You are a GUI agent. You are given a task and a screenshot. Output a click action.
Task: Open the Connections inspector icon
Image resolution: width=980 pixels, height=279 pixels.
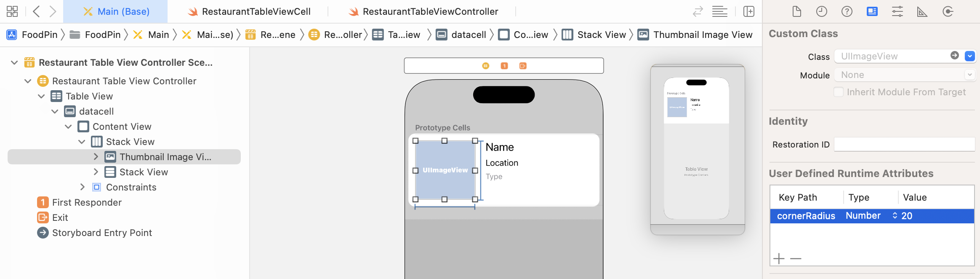tap(948, 11)
